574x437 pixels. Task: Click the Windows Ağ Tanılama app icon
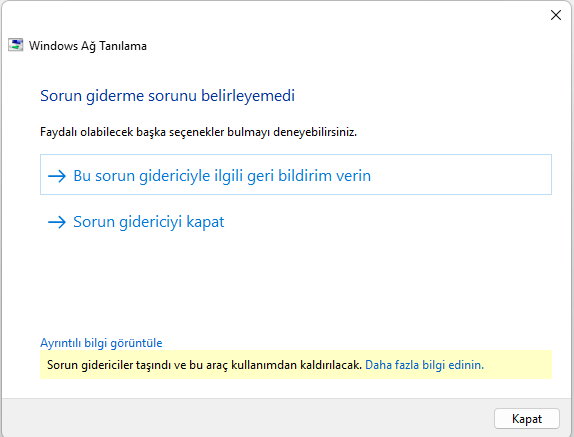pos(15,45)
